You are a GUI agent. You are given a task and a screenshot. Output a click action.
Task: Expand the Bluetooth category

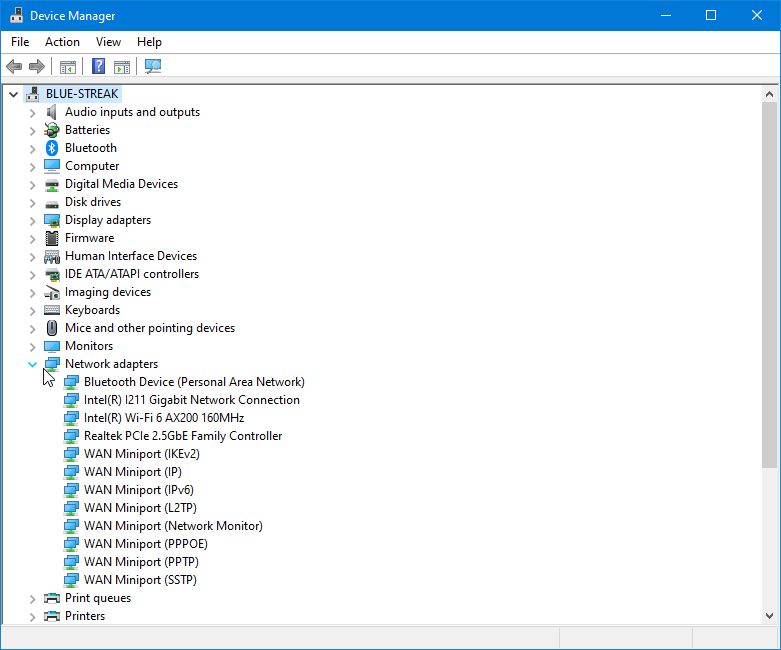pyautogui.click(x=33, y=149)
